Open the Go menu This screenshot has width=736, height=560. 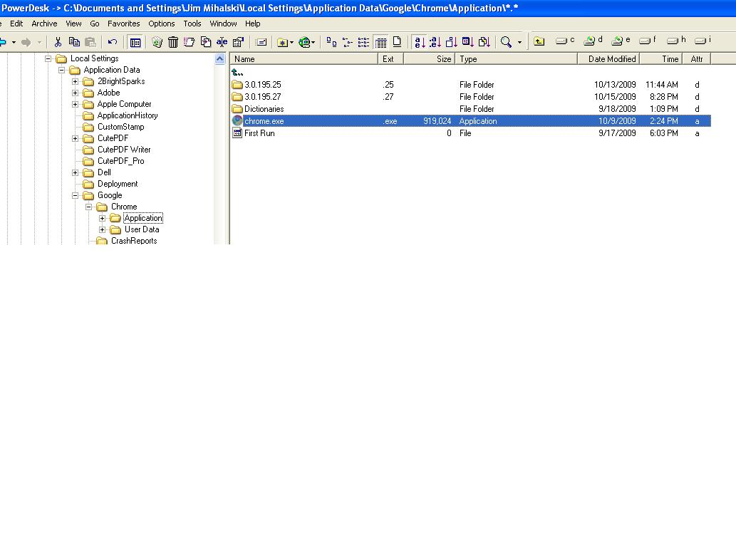coord(94,24)
